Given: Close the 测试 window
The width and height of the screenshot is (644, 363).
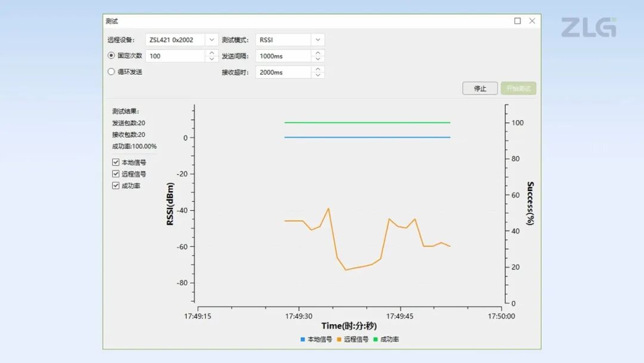Looking at the screenshot, I should tap(532, 21).
